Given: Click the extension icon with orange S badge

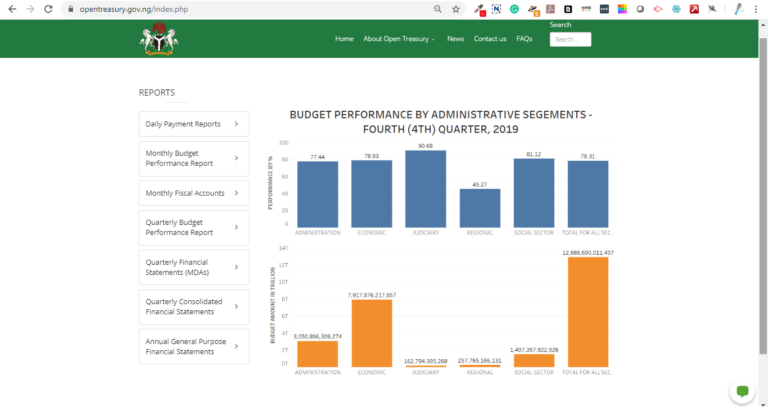Looking at the screenshot, I should [x=533, y=9].
